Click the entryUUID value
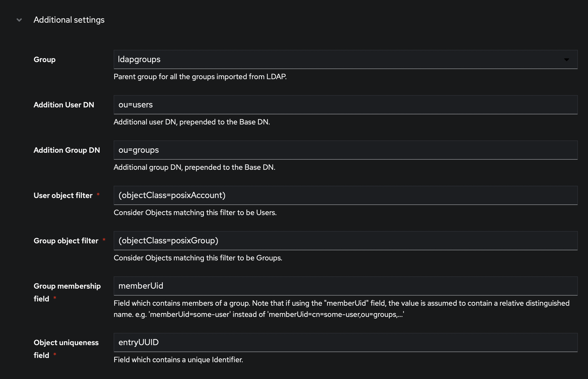 click(138, 342)
